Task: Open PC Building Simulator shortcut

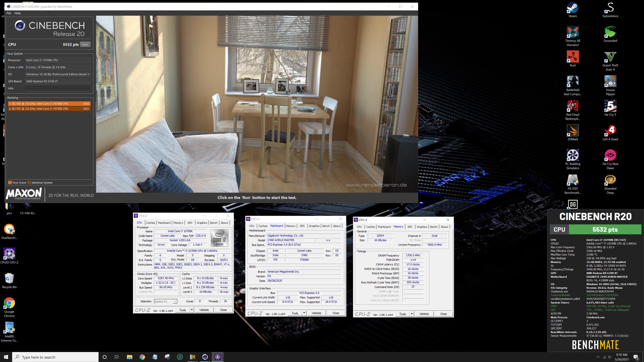Action: point(573,160)
